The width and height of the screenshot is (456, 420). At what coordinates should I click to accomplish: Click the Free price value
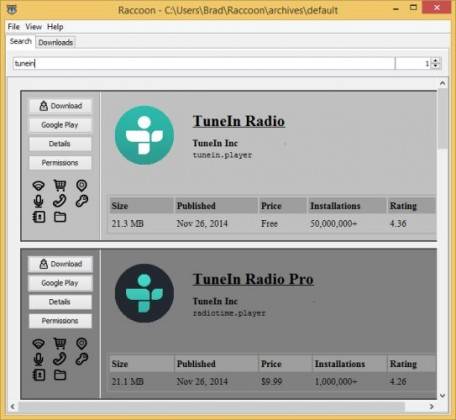tap(269, 223)
